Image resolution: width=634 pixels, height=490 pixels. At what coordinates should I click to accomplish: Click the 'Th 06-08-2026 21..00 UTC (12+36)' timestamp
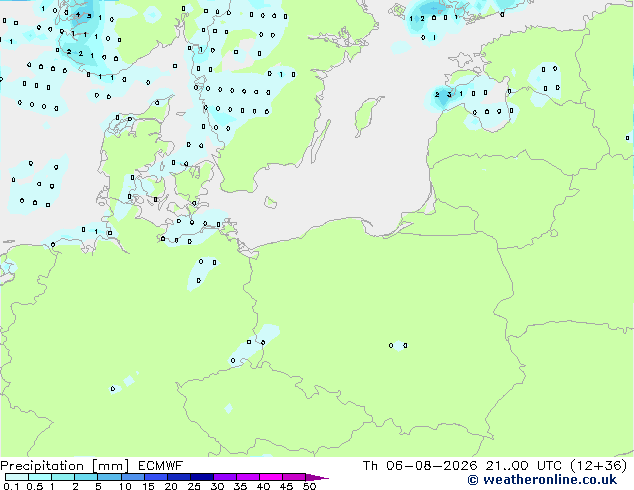[x=495, y=466]
